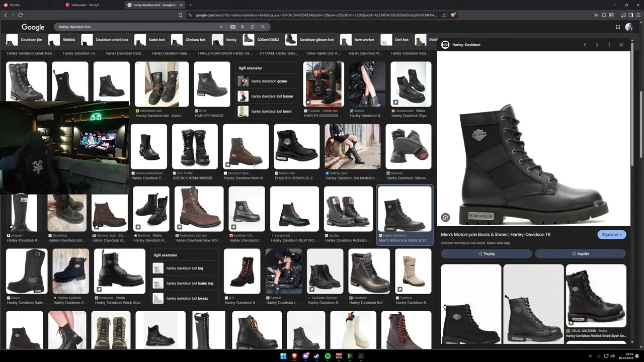The width and height of the screenshot is (644, 362).
Task: Switch to the Lifeinvader tab
Action: click(93, 5)
